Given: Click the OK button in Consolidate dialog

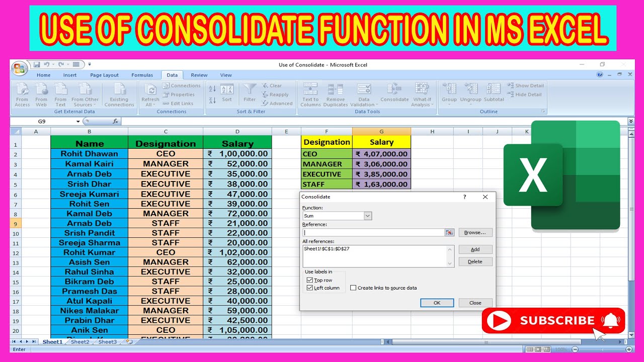Looking at the screenshot, I should [x=437, y=303].
